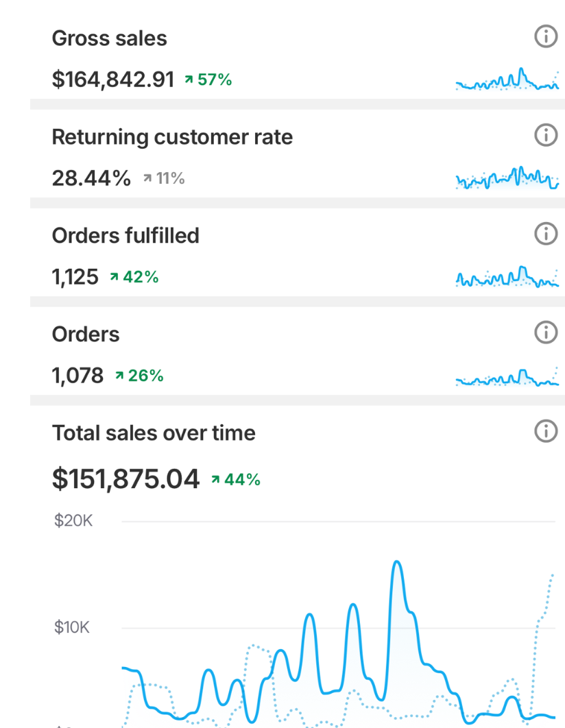Screen dimensions: 565x728
Task: Open info icon beside Returning customer rate
Action: click(x=546, y=136)
